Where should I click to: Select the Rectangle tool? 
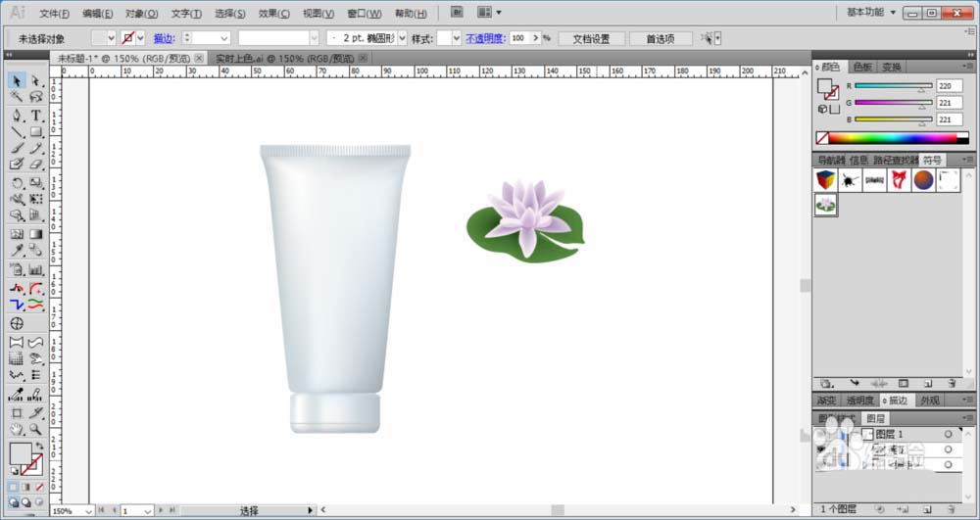pyautogui.click(x=35, y=132)
